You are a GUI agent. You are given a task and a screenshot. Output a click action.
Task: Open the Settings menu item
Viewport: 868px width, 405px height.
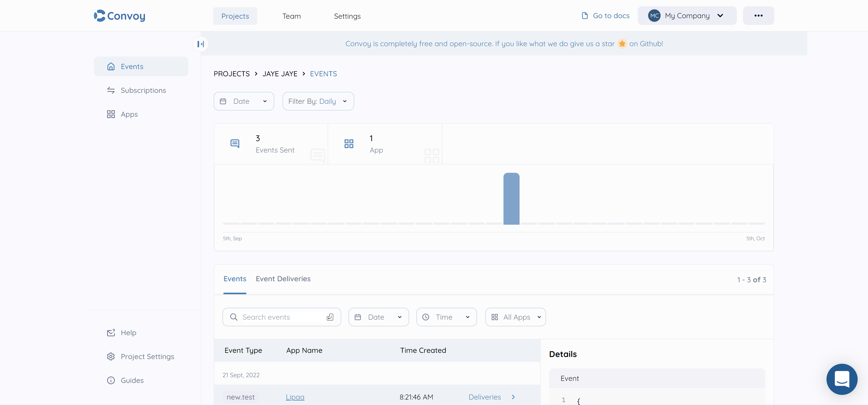(347, 16)
